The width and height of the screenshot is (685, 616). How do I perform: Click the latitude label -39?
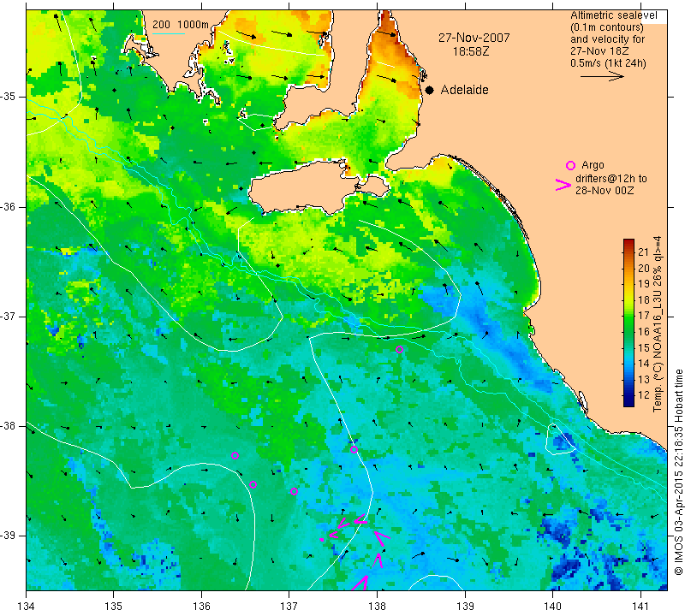9,536
